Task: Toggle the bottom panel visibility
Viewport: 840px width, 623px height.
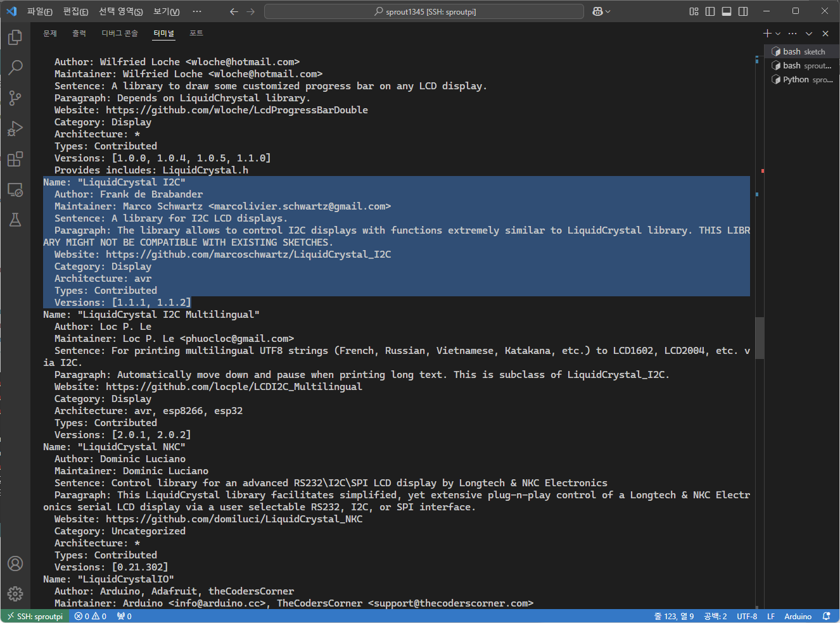Action: pyautogui.click(x=727, y=11)
